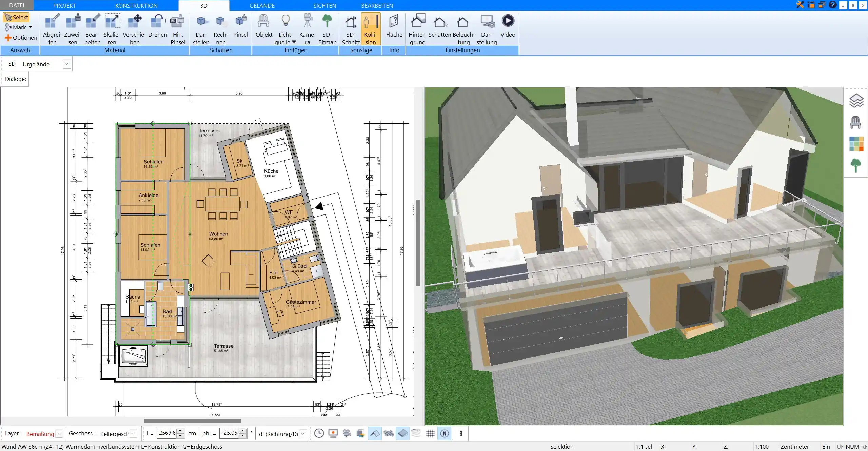Click the Dialoge: label button
Viewport: 868px width, 451px height.
tap(16, 79)
